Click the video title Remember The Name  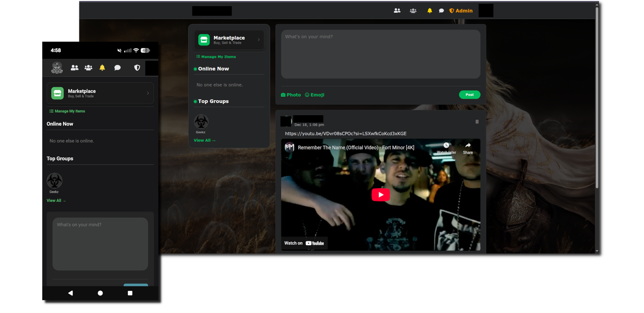(x=356, y=148)
